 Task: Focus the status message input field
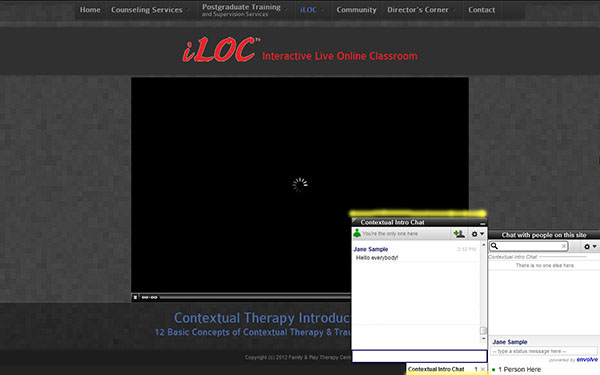pos(543,351)
